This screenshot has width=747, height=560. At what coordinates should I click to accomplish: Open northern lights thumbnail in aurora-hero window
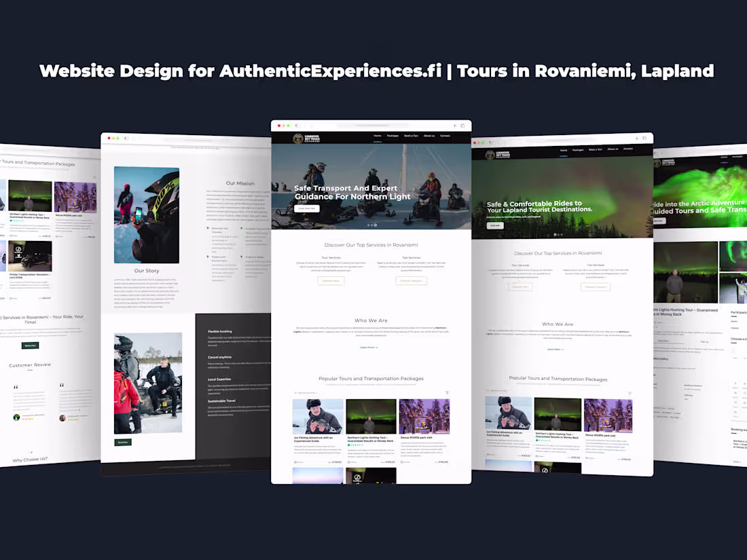tap(558, 414)
